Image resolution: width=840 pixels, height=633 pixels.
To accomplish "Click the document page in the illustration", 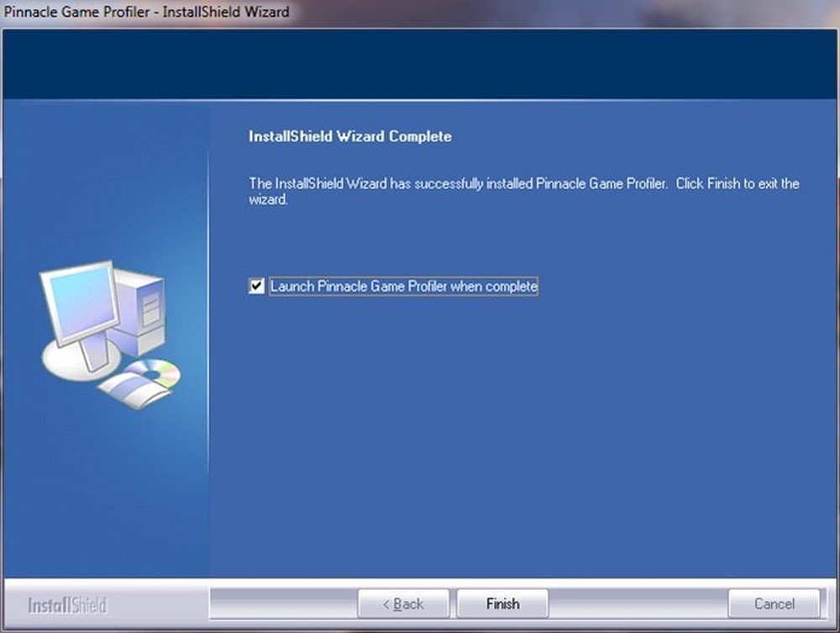I will [128, 389].
